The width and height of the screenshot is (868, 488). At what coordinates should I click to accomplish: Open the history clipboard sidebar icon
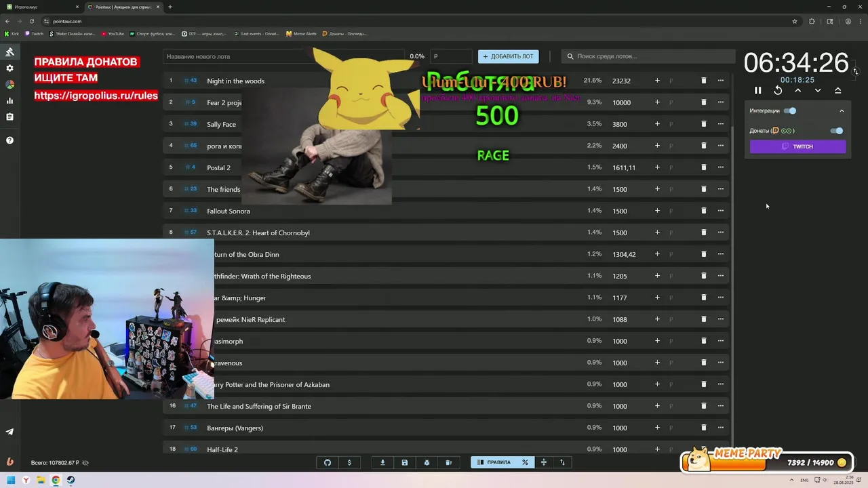(x=9, y=117)
